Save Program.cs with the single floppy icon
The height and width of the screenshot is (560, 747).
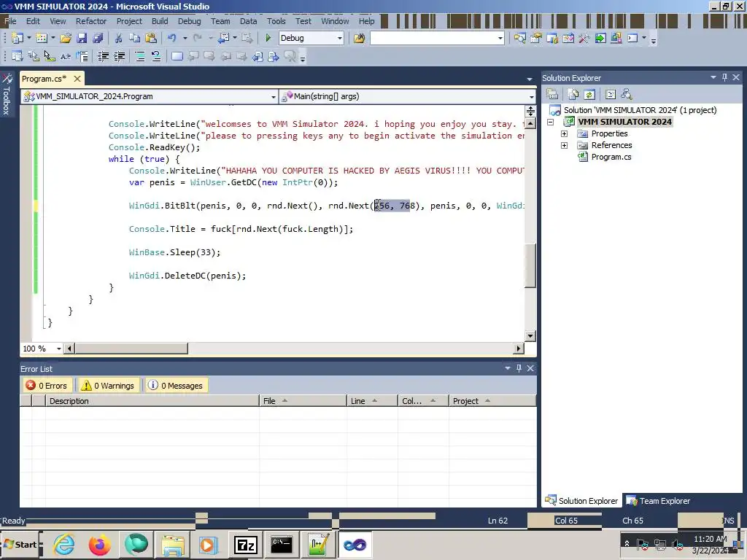82,38
